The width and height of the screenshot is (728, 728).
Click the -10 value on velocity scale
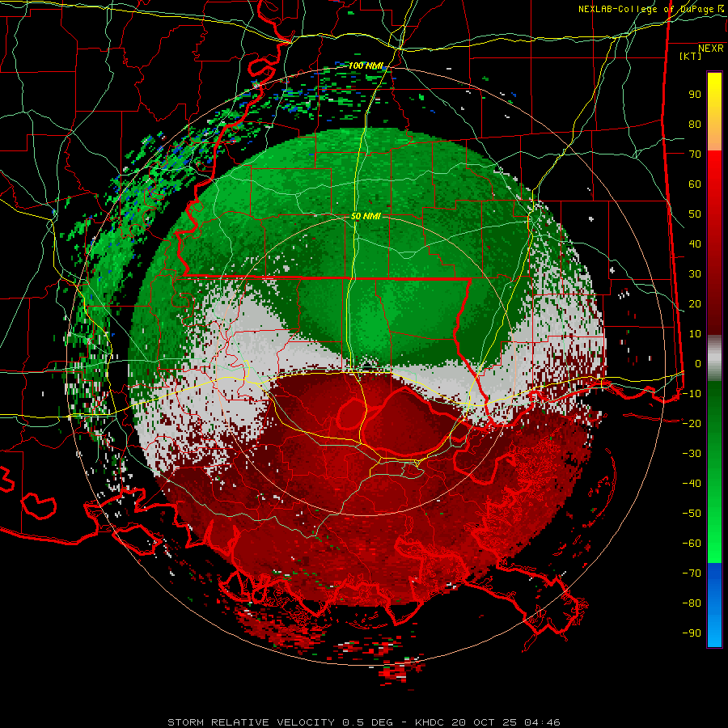692,394
